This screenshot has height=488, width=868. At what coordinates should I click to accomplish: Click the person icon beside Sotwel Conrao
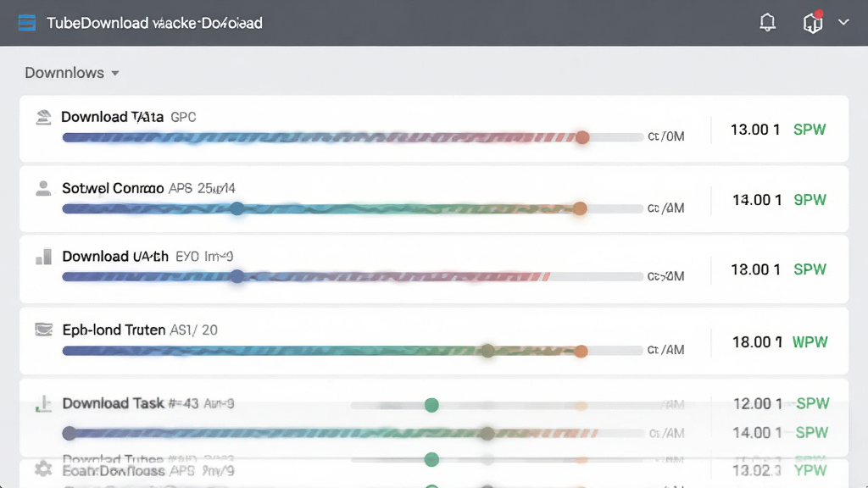coord(43,189)
